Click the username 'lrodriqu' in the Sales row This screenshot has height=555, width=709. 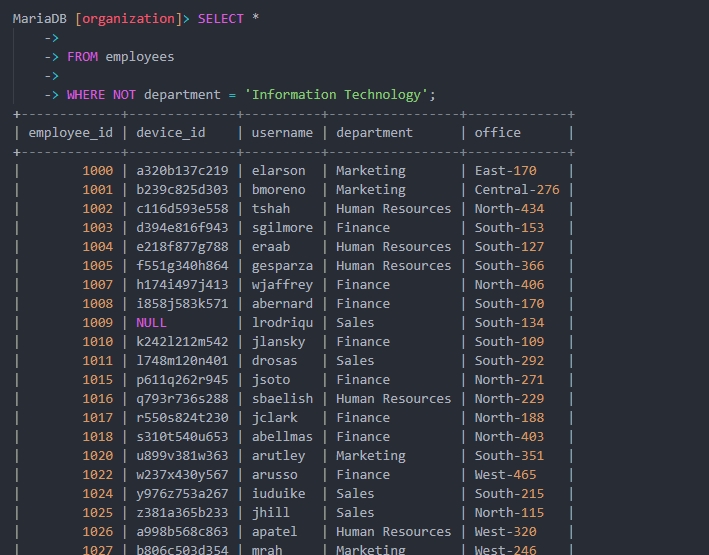[x=282, y=323]
